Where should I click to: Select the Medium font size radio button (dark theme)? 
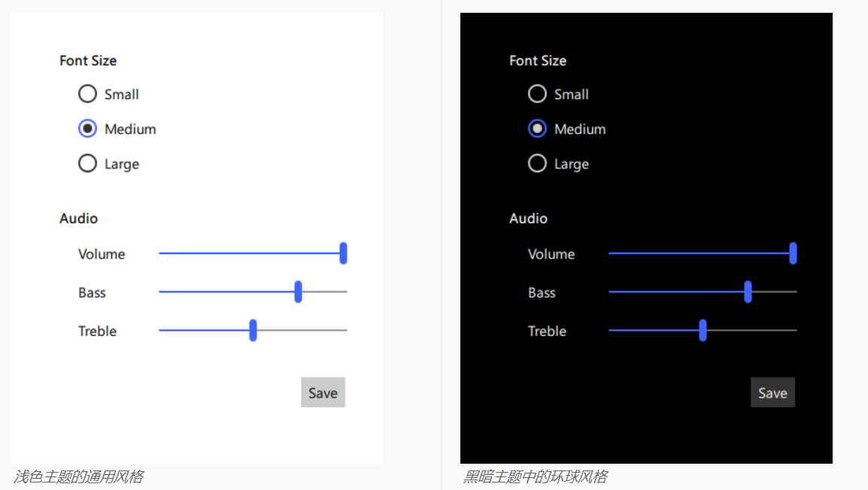pos(537,128)
